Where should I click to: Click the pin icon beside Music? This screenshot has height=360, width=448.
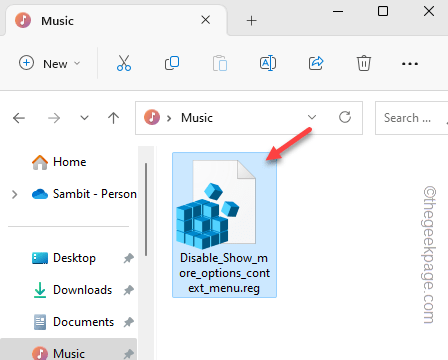click(129, 353)
